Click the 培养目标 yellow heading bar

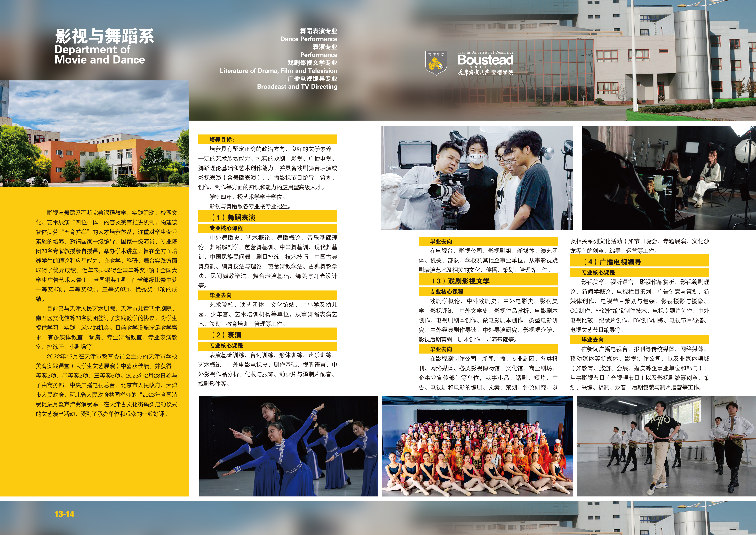pyautogui.click(x=268, y=139)
